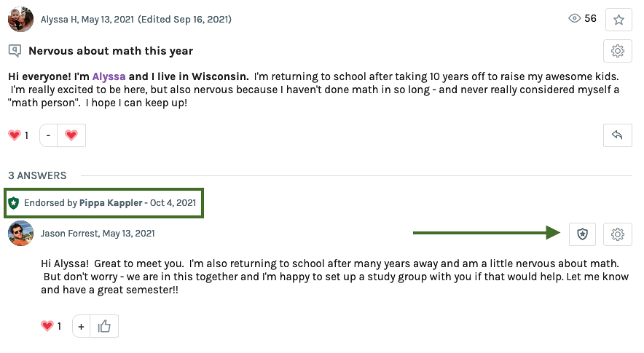The image size is (644, 353).
Task: Click the green endorsed shield badge
Action: point(14,203)
